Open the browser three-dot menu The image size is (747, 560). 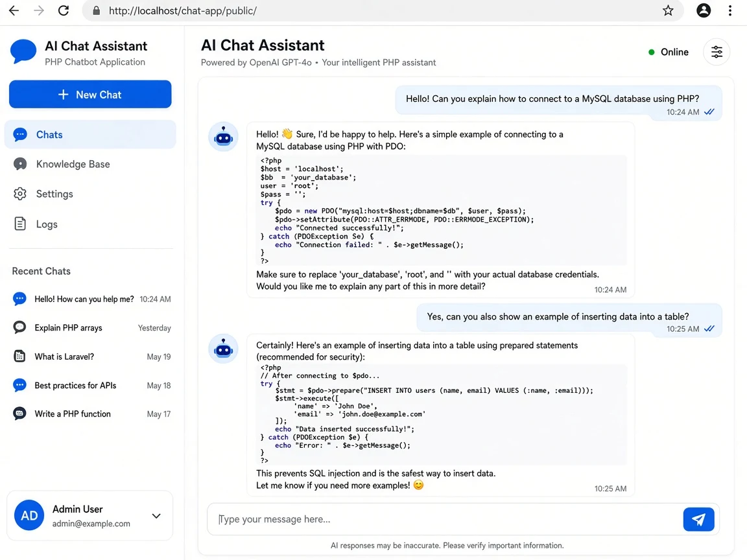pos(730,10)
